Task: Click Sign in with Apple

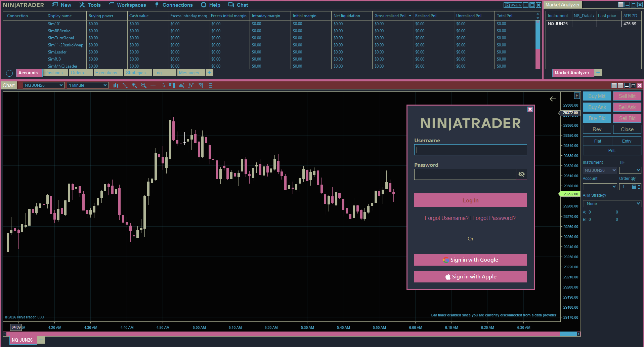Action: (470, 277)
